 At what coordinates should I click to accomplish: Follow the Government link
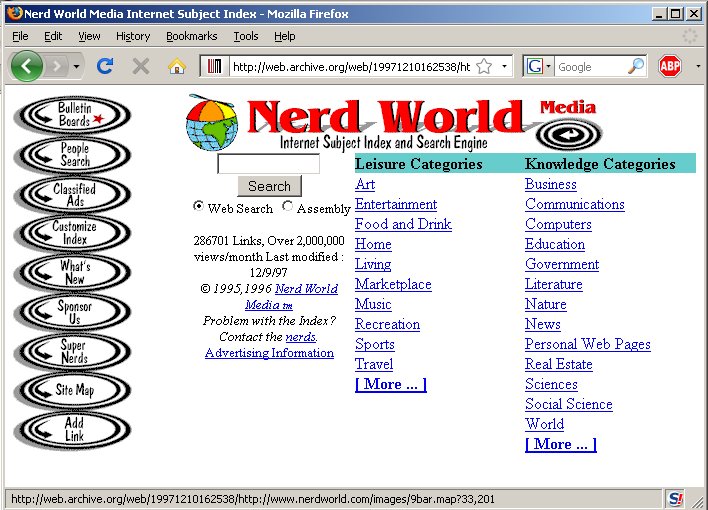(562, 264)
